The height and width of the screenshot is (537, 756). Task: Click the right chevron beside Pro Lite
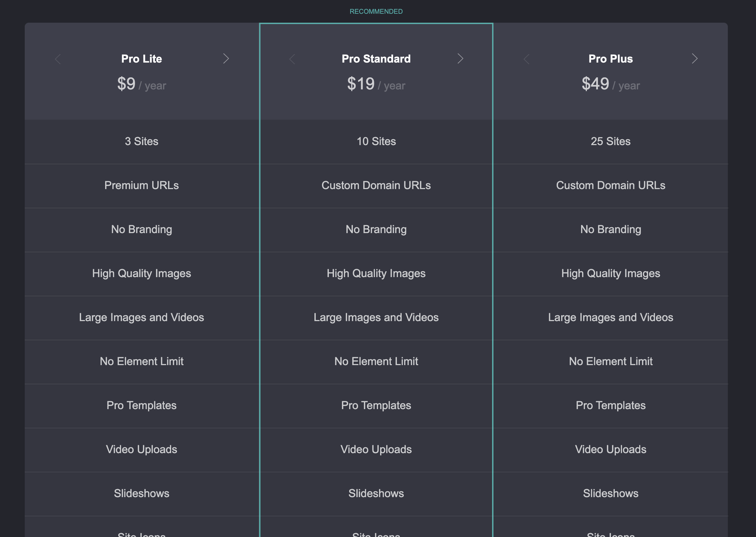(226, 58)
